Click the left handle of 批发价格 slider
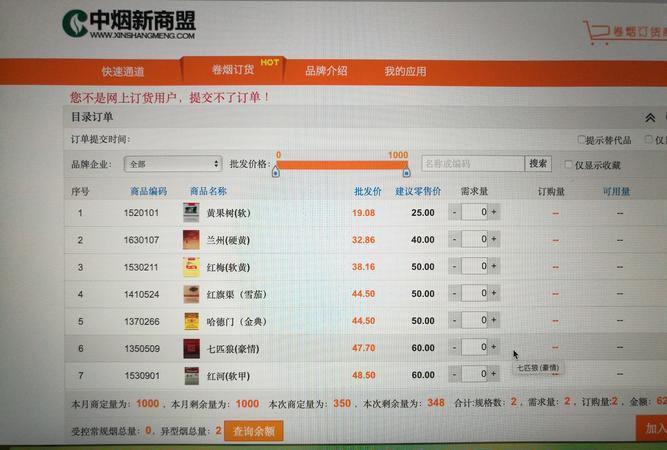The height and width of the screenshot is (450, 667). (x=276, y=172)
